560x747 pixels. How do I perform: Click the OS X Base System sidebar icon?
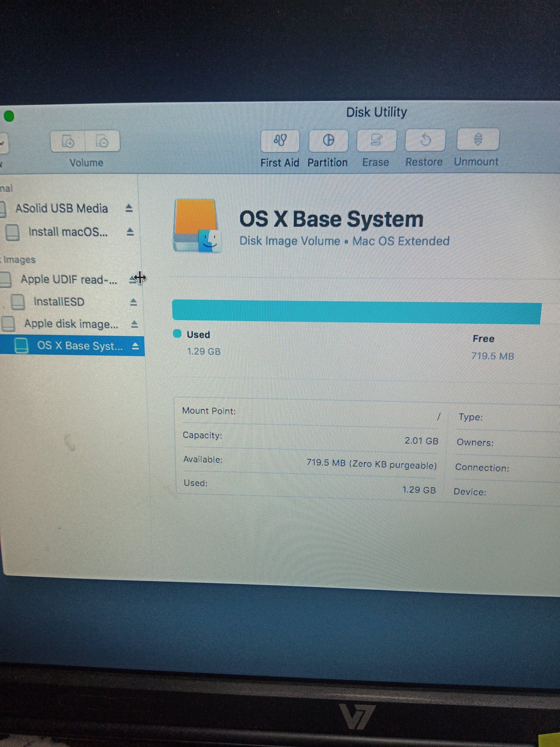pyautogui.click(x=21, y=345)
